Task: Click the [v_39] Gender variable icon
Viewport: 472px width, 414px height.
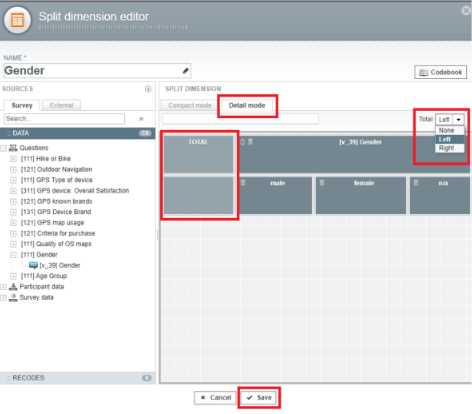Action: click(x=33, y=265)
